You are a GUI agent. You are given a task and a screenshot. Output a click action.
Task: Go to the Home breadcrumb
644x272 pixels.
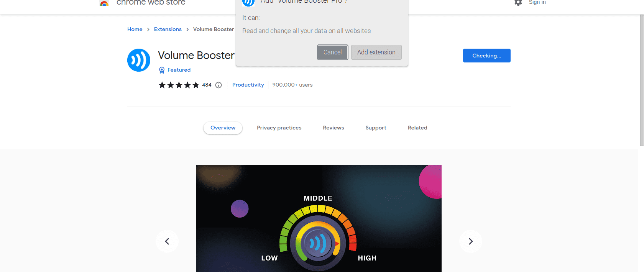pyautogui.click(x=135, y=29)
